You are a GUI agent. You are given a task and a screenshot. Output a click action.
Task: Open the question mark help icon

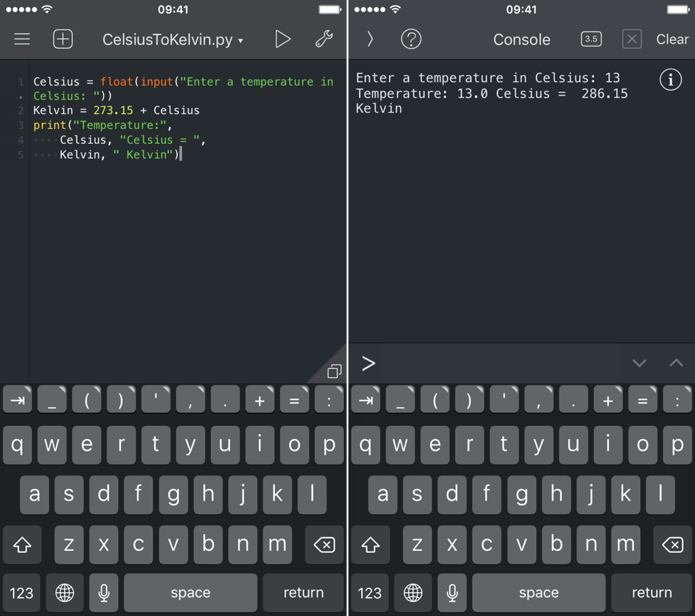[x=411, y=39]
